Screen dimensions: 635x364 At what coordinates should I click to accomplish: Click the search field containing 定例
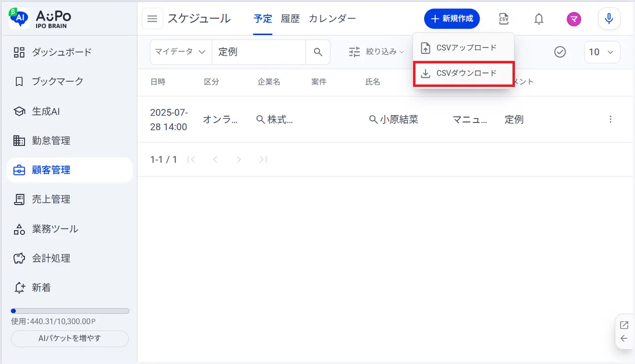pos(259,52)
